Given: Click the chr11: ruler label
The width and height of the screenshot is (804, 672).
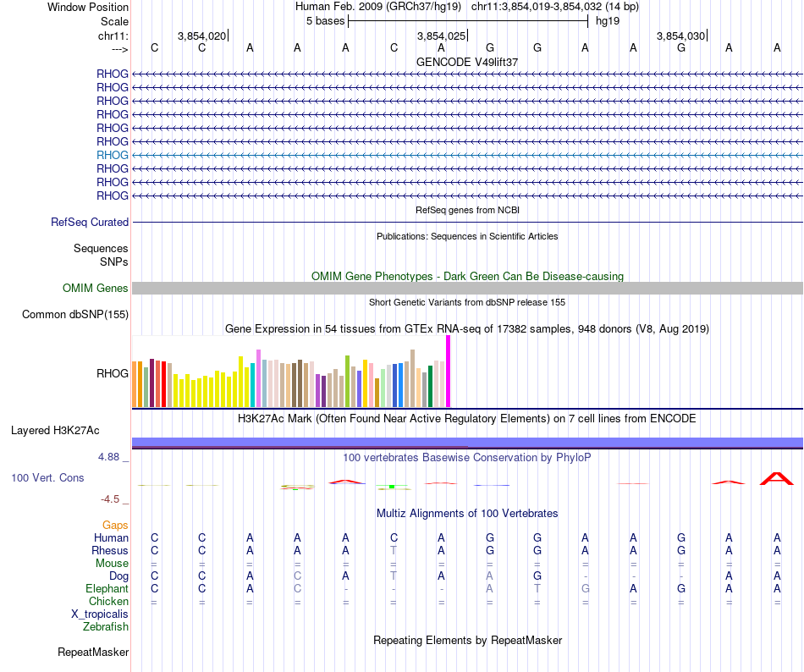Looking at the screenshot, I should (x=113, y=36).
